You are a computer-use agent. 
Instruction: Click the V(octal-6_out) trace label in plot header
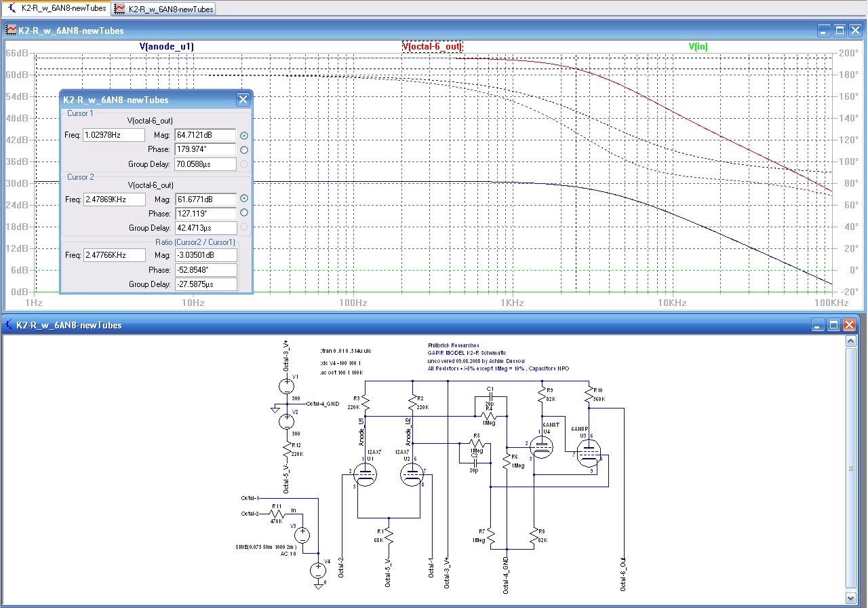[x=432, y=47]
